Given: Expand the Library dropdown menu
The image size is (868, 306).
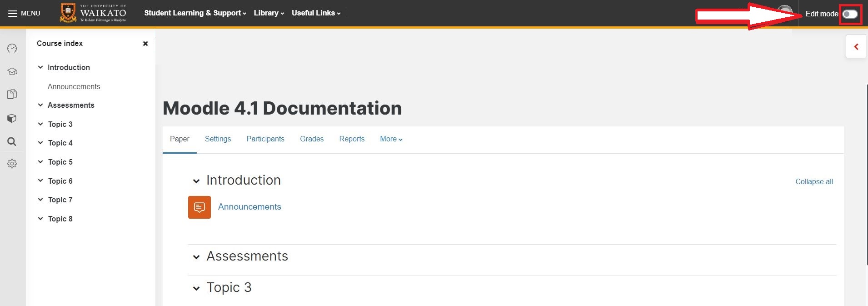Looking at the screenshot, I should point(269,13).
